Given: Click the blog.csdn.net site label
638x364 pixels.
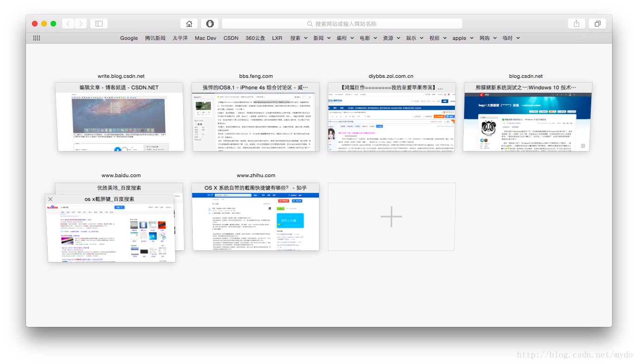Looking at the screenshot, I should 526,76.
